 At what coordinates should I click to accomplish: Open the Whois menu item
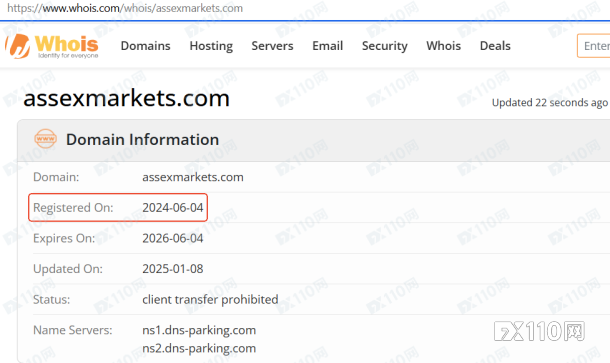tap(443, 46)
